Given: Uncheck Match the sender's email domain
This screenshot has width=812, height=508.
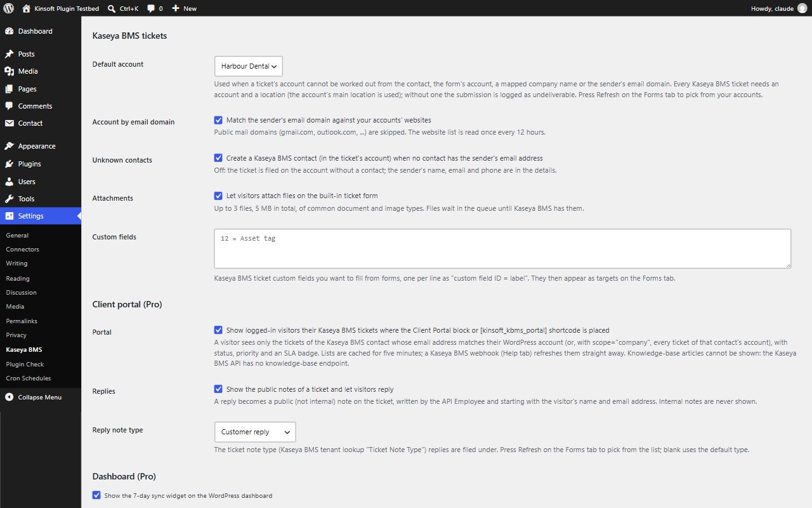Looking at the screenshot, I should tap(219, 120).
